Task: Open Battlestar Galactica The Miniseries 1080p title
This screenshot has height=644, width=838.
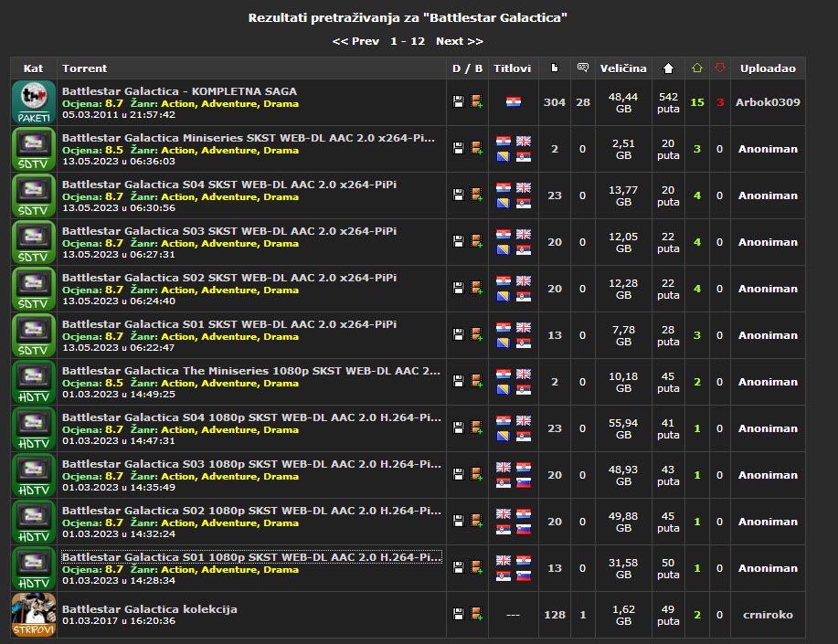Action: pos(251,370)
